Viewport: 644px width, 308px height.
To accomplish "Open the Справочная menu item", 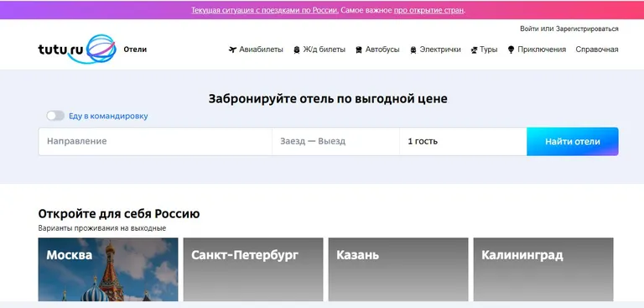I will tap(597, 50).
